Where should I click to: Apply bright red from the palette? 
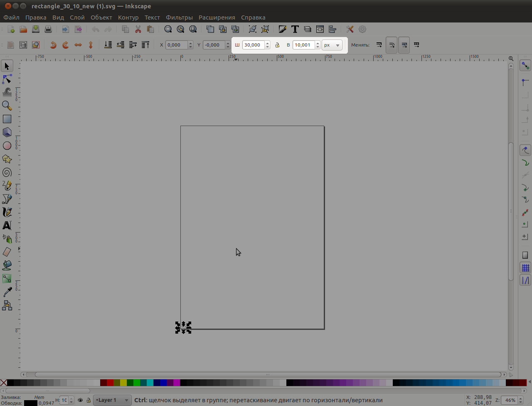110,383
